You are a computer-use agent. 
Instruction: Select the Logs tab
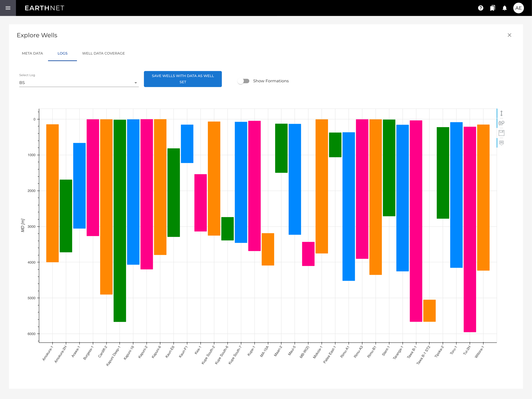[x=62, y=53]
